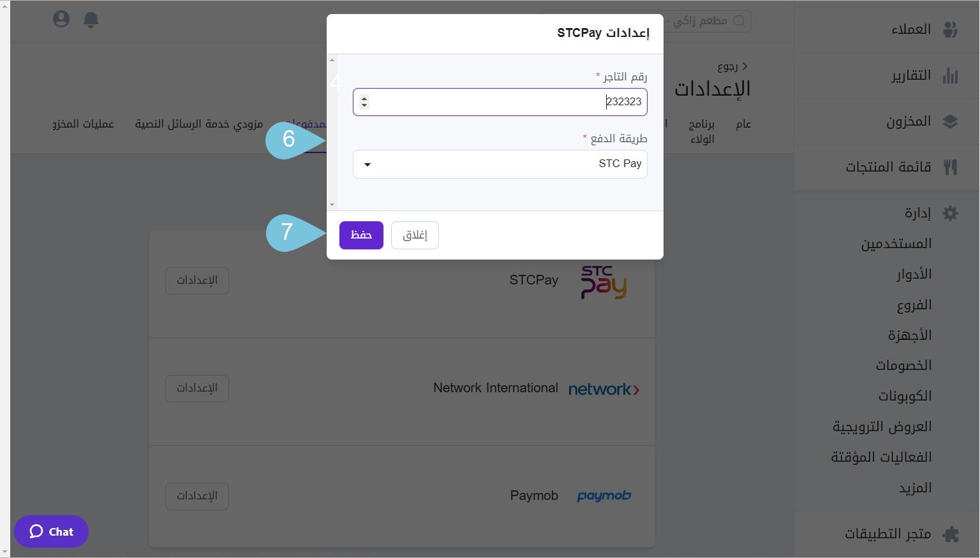
Task: Open the عمليات المخزون tab
Action: tap(83, 124)
